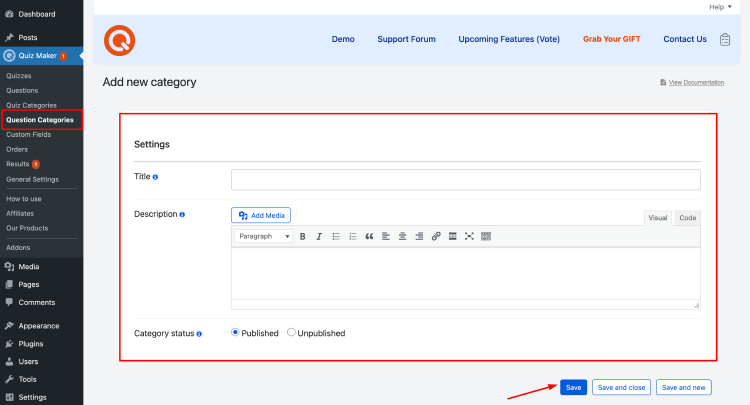Go to General Settings submenu
This screenshot has height=405, width=750.
32,179
